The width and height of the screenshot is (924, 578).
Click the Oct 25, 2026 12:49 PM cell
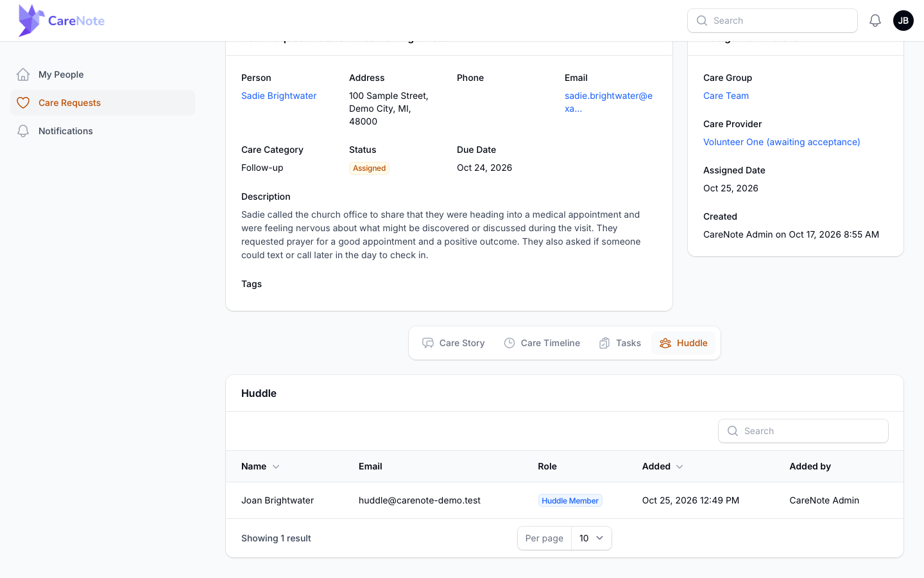click(690, 500)
